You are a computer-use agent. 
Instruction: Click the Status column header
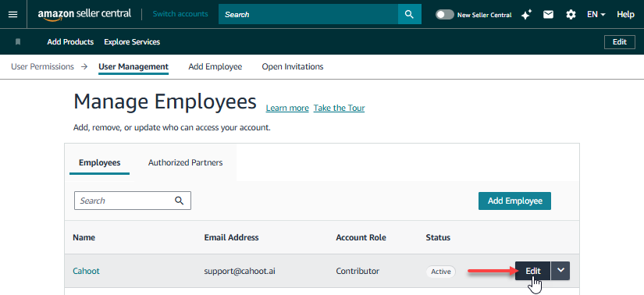pyautogui.click(x=438, y=237)
